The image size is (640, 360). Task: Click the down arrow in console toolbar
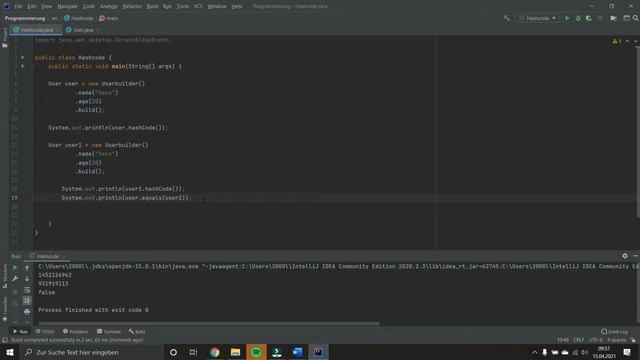pyautogui.click(x=27, y=279)
